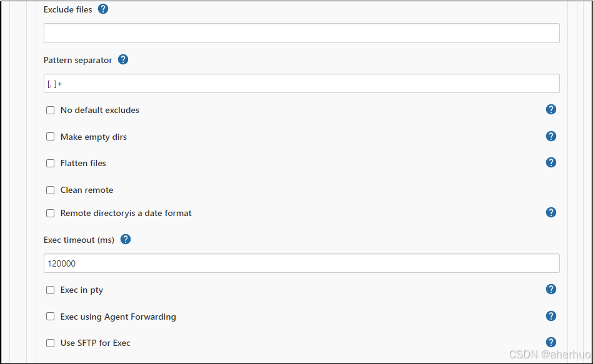This screenshot has width=593, height=364.
Task: Focus the Exclude files input field
Action: pos(301,33)
